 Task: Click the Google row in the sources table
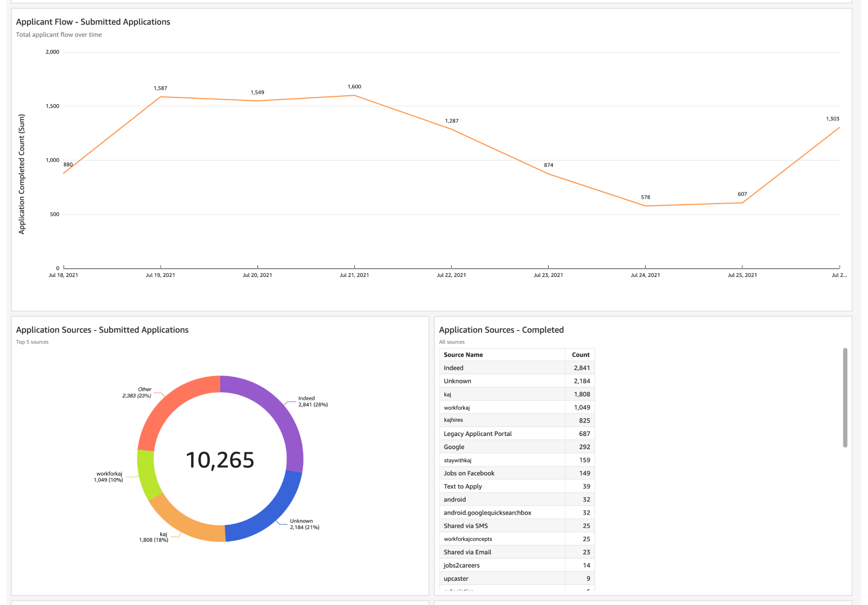pos(454,447)
